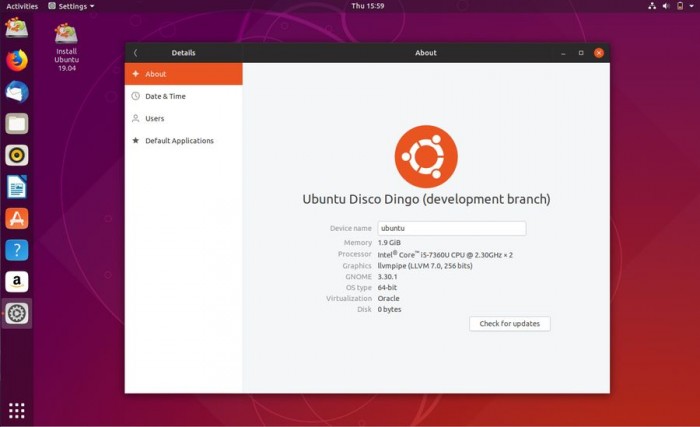Click the Settings gear in the dock
The width and height of the screenshot is (700, 427).
pyautogui.click(x=17, y=314)
